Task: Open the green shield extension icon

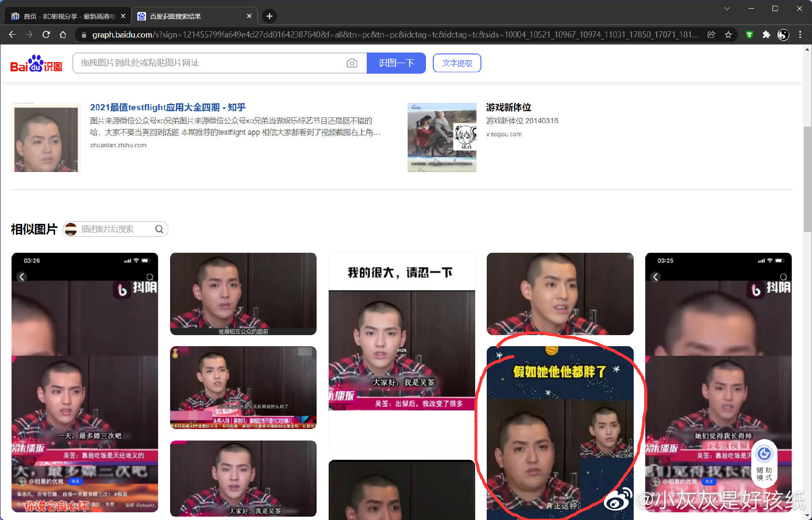Action: pyautogui.click(x=749, y=35)
